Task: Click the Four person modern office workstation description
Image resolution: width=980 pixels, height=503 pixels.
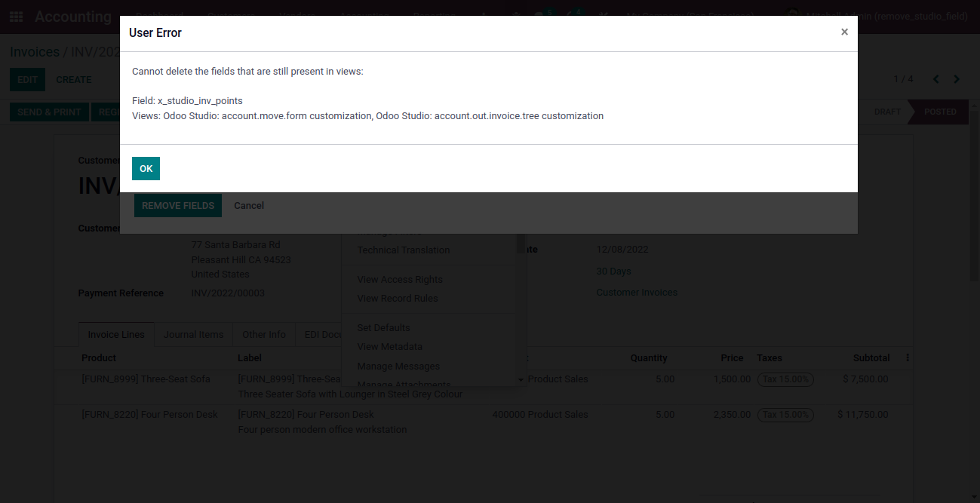Action: pos(322,429)
